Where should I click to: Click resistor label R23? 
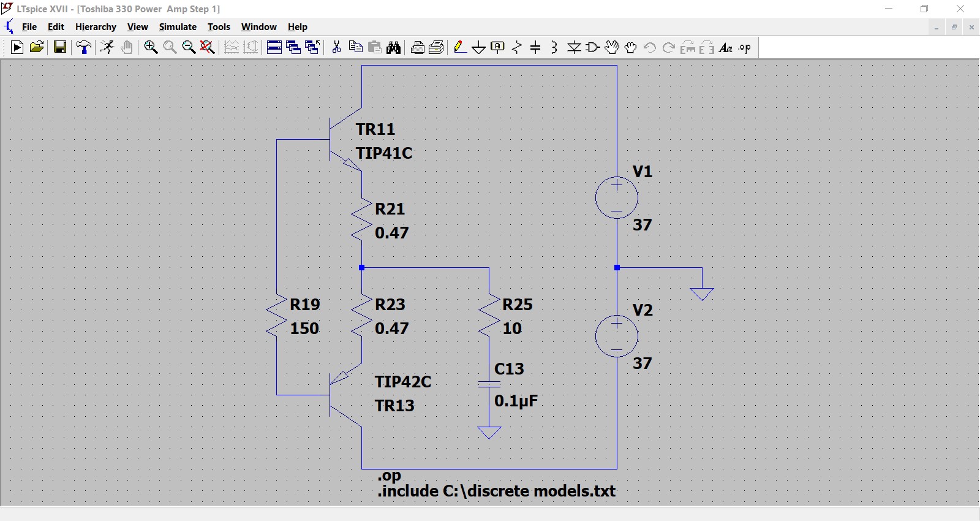coord(390,305)
